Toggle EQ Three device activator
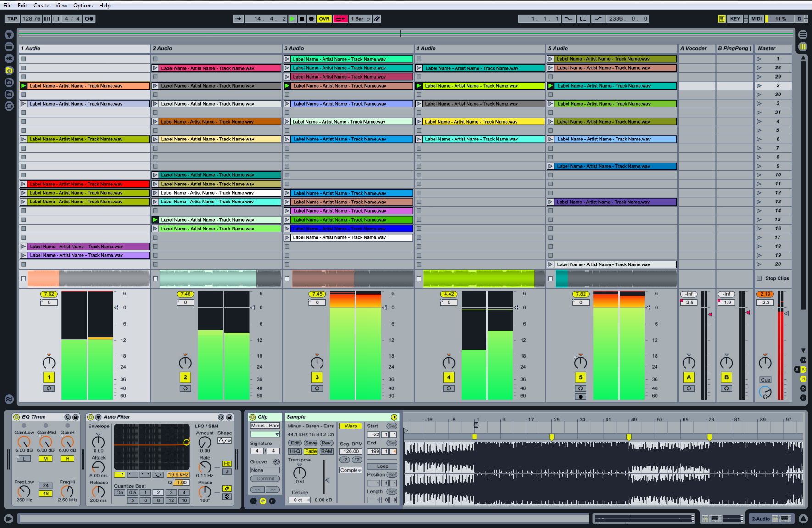 17,417
